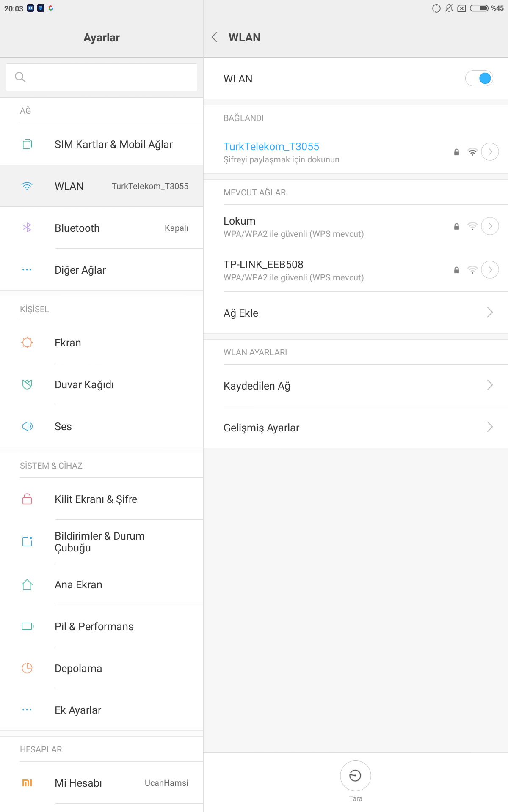Tap the back arrow next to WLAN title
The width and height of the screenshot is (508, 812).
click(215, 37)
